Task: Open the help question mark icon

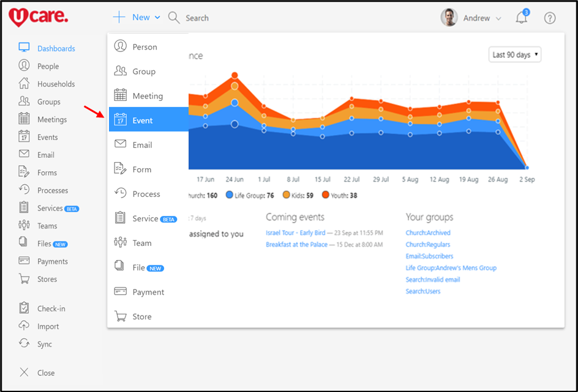Action: (x=550, y=18)
